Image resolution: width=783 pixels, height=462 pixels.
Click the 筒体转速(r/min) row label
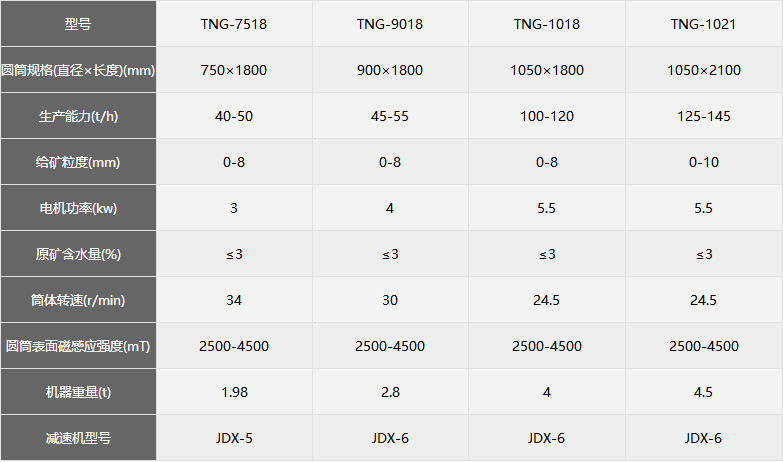(x=78, y=300)
